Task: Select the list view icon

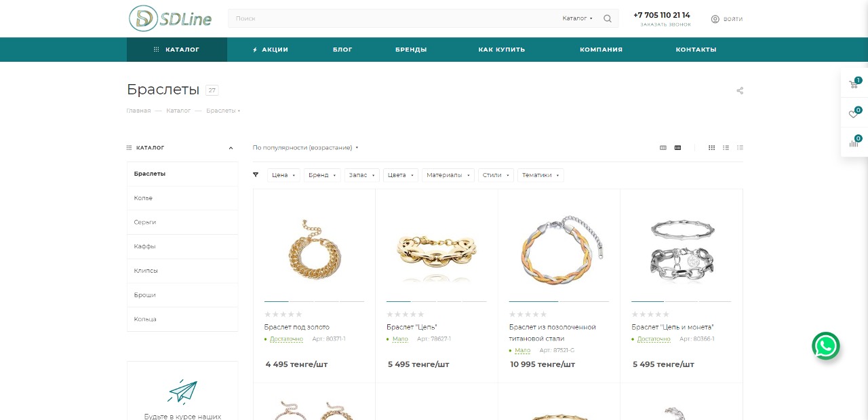Action: tap(726, 147)
